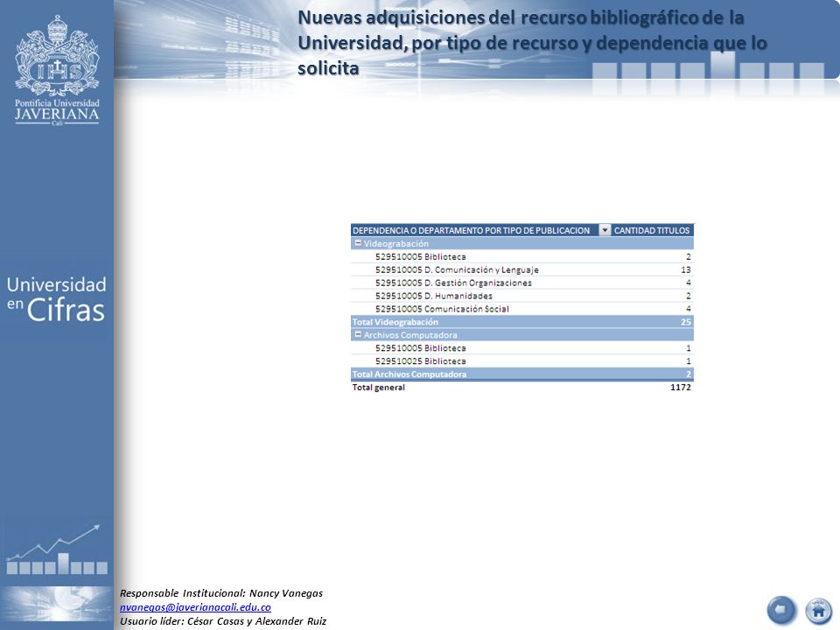
Task: Open the pivot table filter dropdown arrow
Action: pyautogui.click(x=605, y=230)
